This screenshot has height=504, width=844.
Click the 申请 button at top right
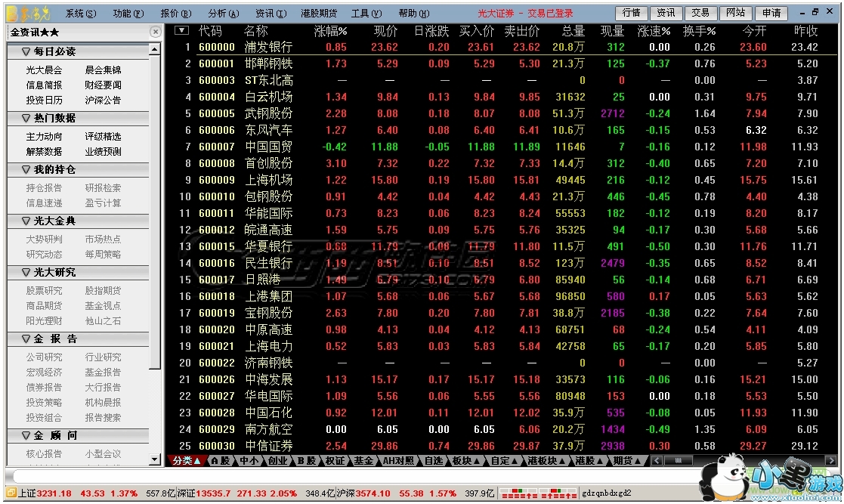[771, 12]
